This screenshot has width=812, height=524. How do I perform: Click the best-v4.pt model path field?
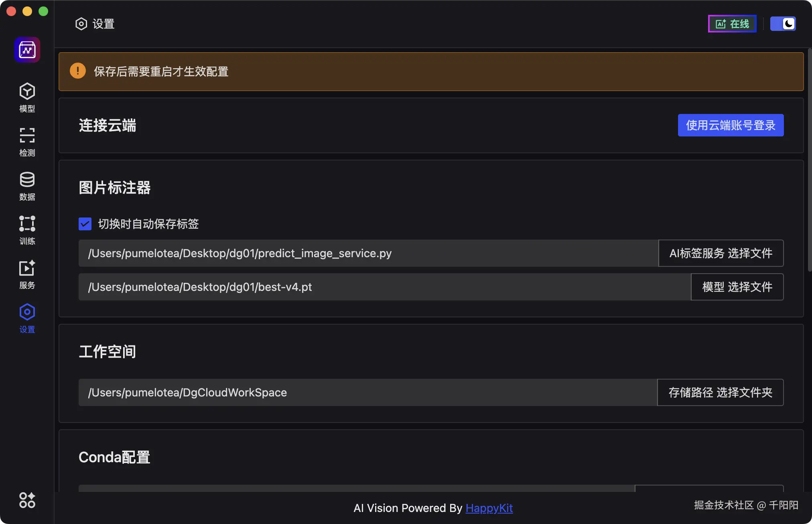pos(384,287)
